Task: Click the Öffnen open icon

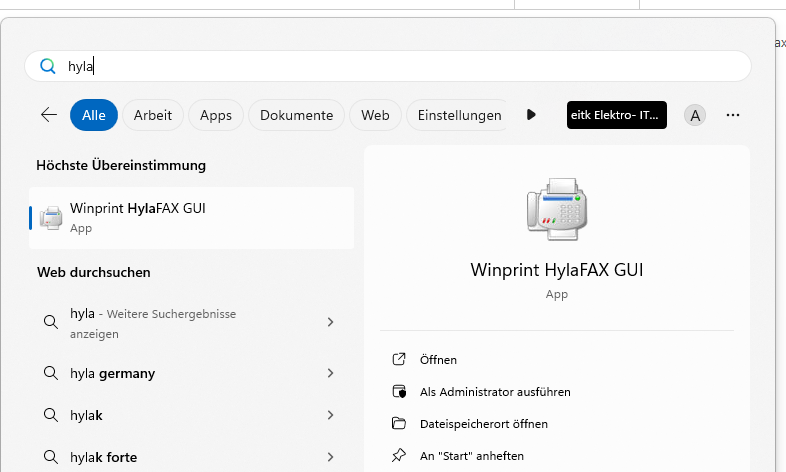Action: 399,359
